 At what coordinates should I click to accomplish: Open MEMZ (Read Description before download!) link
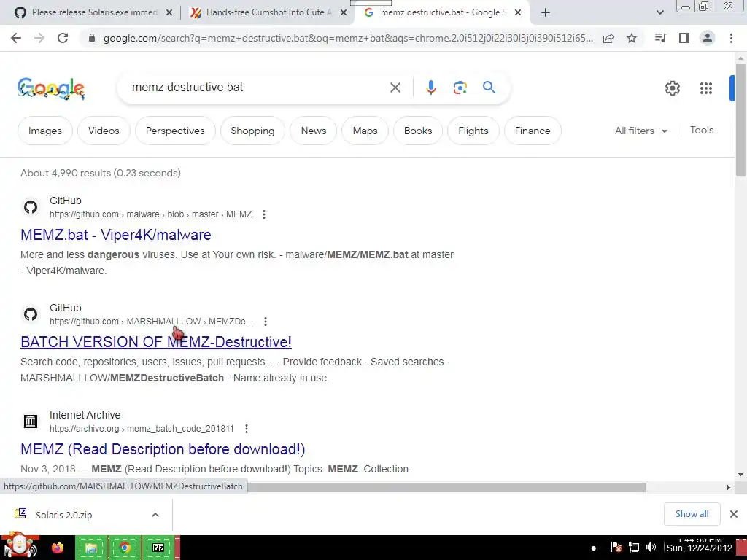pos(163,449)
